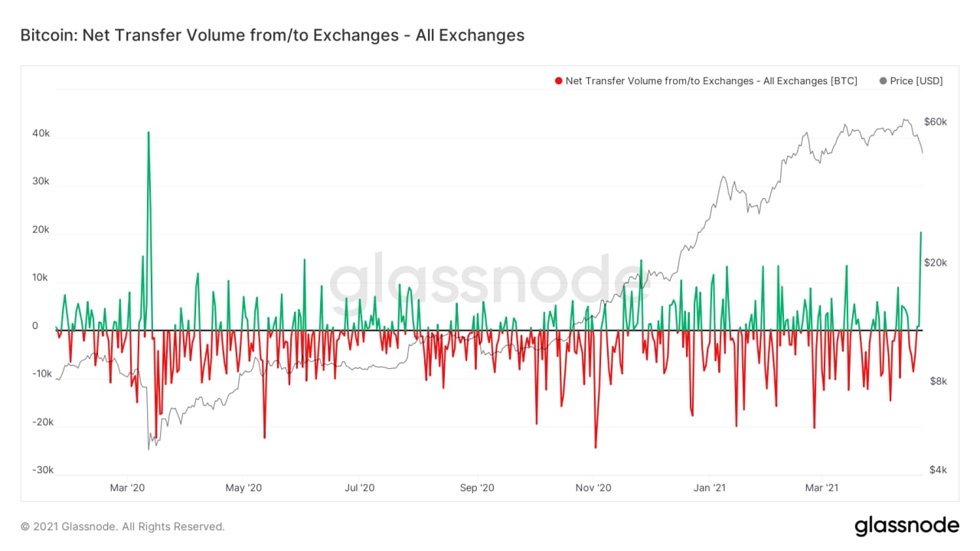The width and height of the screenshot is (980, 551).
Task: Click the -30k left axis label
Action: [42, 470]
